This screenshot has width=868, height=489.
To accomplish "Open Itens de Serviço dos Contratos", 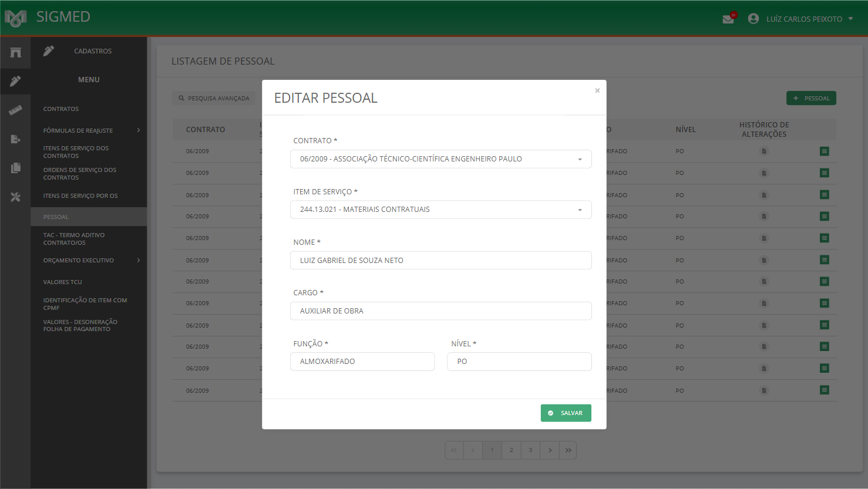I will click(76, 152).
